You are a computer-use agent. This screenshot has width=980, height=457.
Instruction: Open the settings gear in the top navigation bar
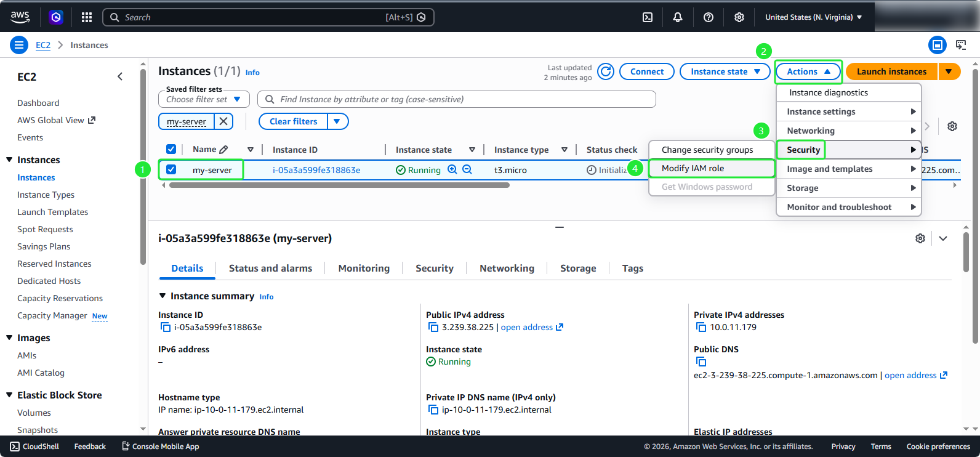[x=739, y=17]
